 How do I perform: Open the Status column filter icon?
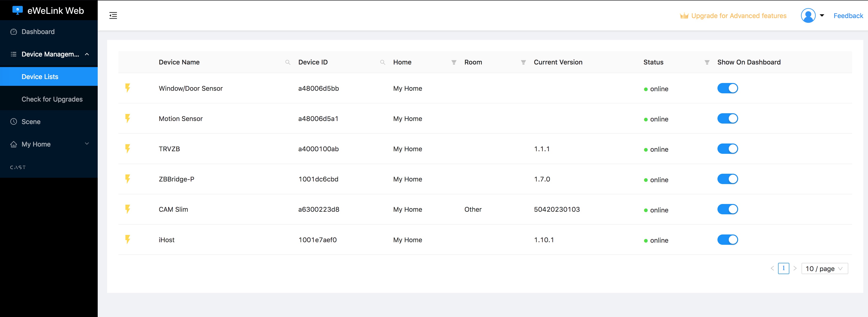(707, 62)
